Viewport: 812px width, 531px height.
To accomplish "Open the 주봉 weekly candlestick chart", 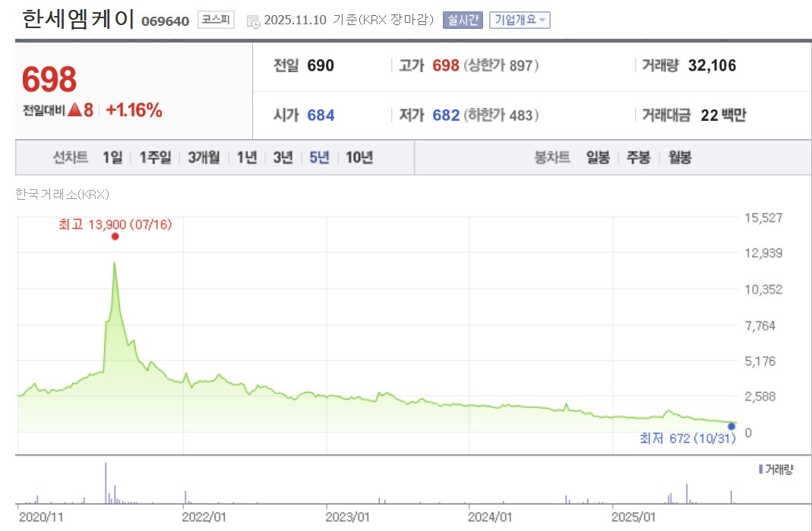I will click(x=638, y=158).
